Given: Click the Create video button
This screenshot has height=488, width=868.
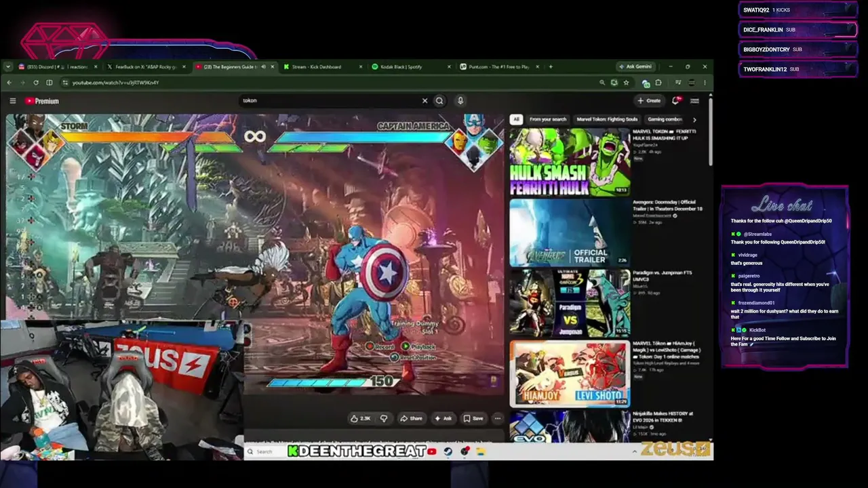Looking at the screenshot, I should (649, 100).
